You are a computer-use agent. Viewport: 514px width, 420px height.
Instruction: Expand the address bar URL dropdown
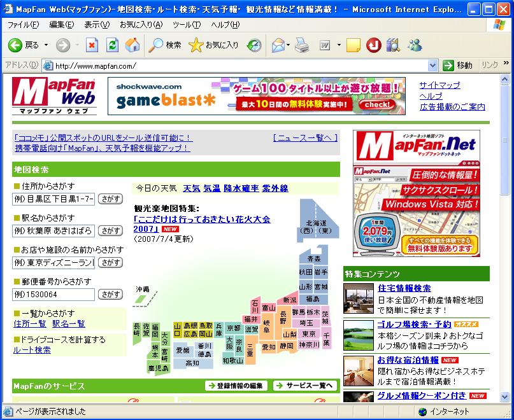point(432,66)
